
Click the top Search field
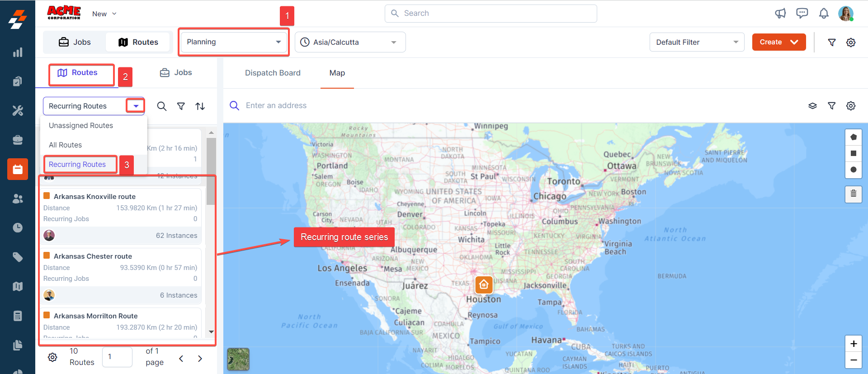491,14
